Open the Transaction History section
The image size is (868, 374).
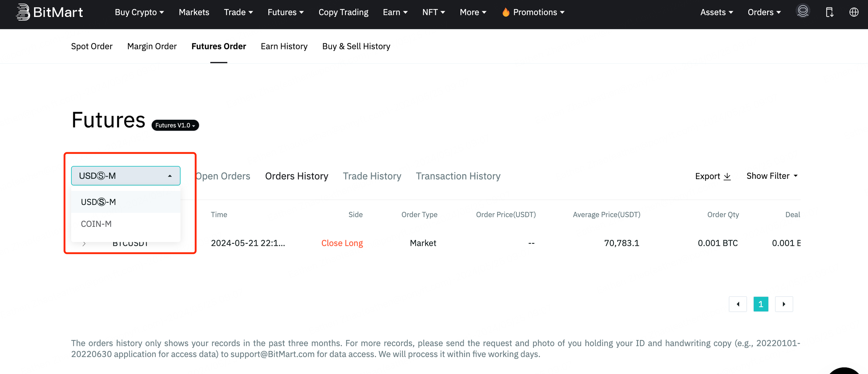click(458, 176)
